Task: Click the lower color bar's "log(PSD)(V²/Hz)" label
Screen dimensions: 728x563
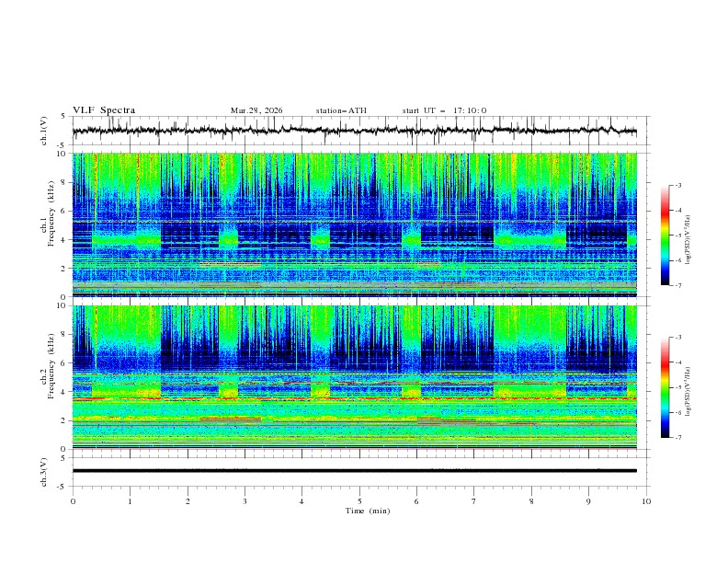Action: click(x=688, y=392)
